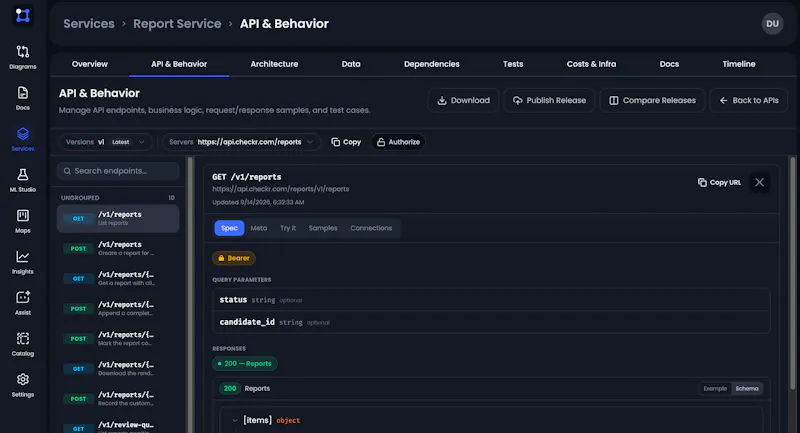Viewport: 800px width, 433px height.
Task: Switch response view to Example
Action: coord(715,389)
